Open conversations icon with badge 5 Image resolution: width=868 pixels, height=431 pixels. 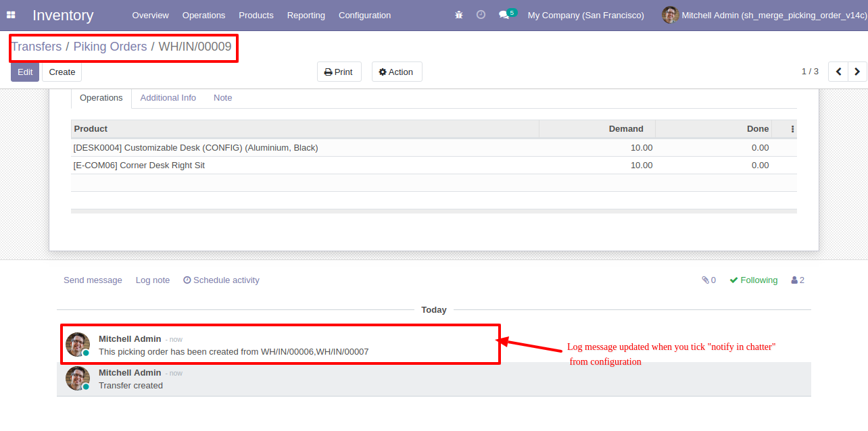pyautogui.click(x=507, y=14)
